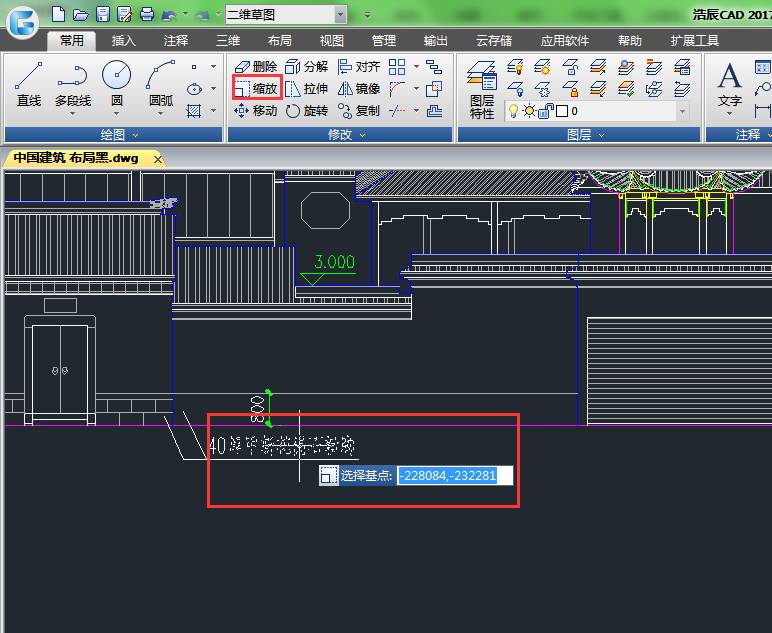Image resolution: width=772 pixels, height=633 pixels.
Task: Select the 文字 (Text) annotation tool
Action: (730, 83)
